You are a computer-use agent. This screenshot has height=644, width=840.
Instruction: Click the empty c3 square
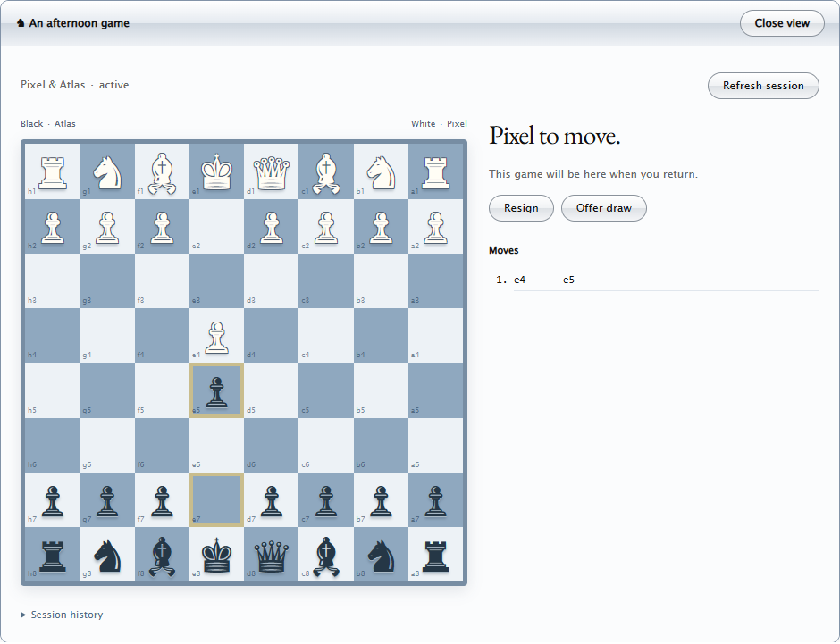pos(325,281)
